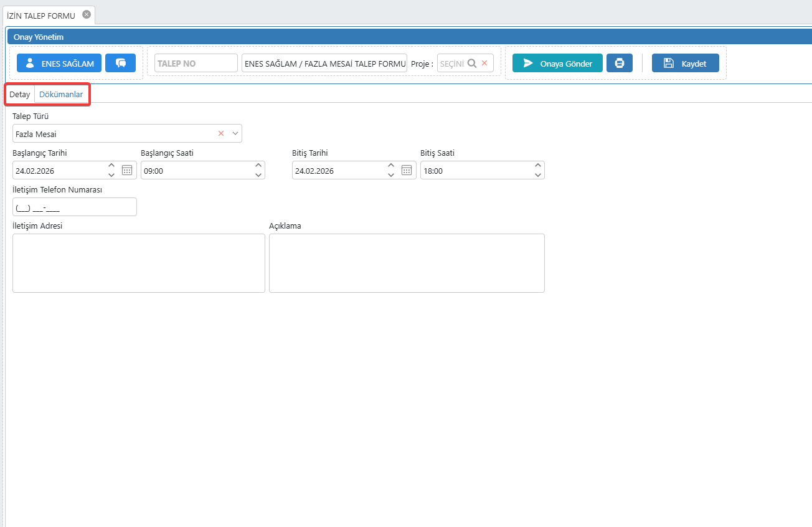
Task: Click the chat messages icon button
Action: click(x=120, y=63)
